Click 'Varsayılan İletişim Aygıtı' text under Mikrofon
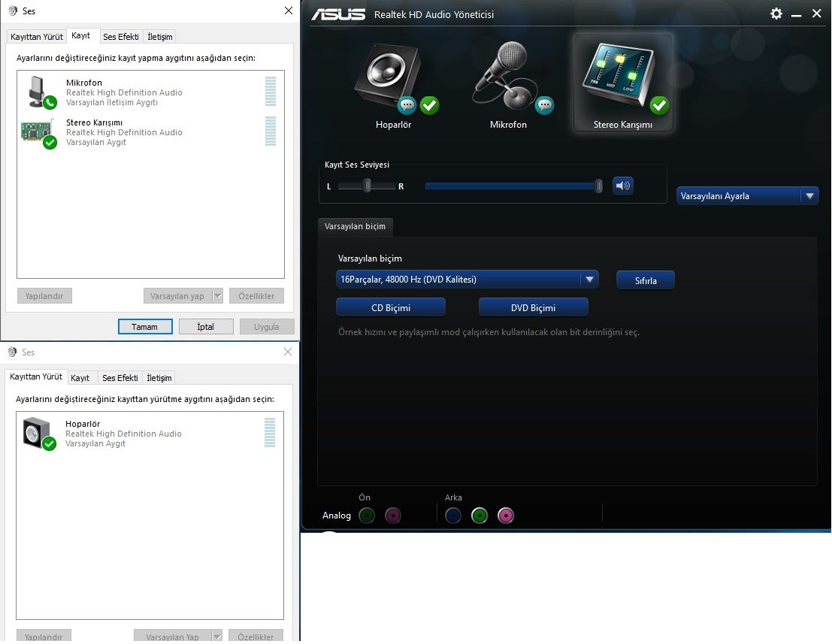This screenshot has height=644, width=832. [x=112, y=102]
